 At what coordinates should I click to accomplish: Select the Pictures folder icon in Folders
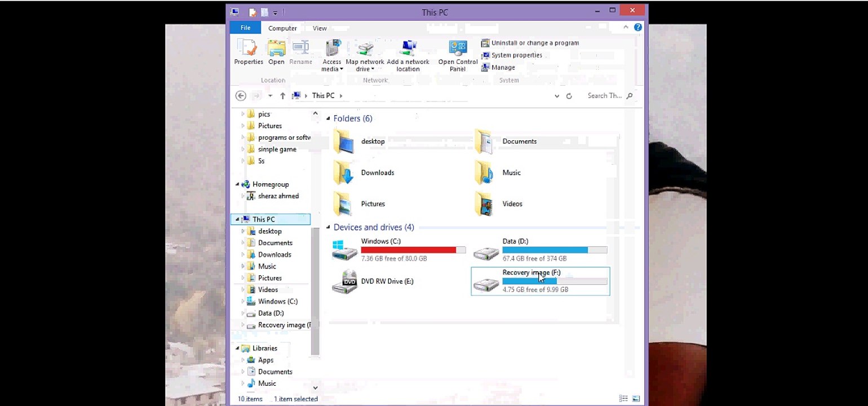[343, 204]
